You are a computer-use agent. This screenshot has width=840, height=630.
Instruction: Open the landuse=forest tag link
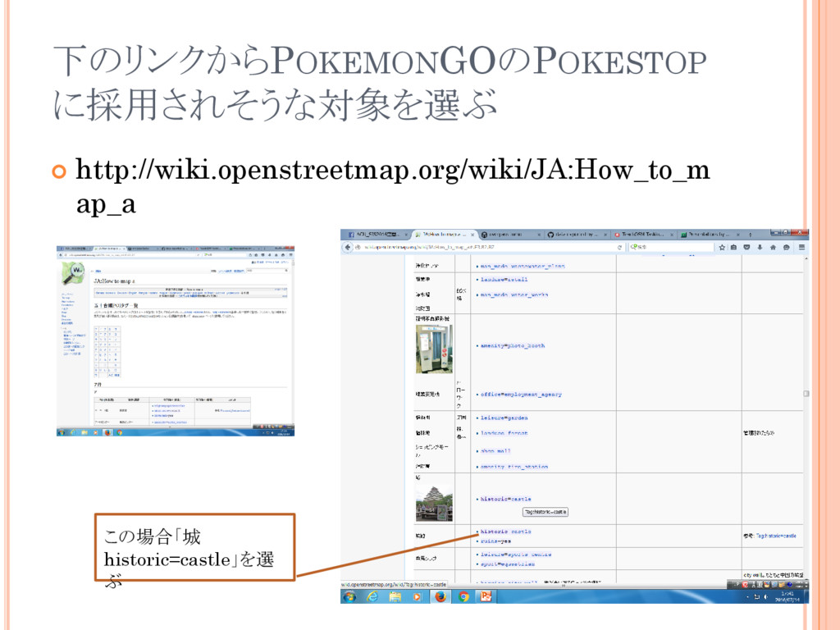tap(504, 433)
